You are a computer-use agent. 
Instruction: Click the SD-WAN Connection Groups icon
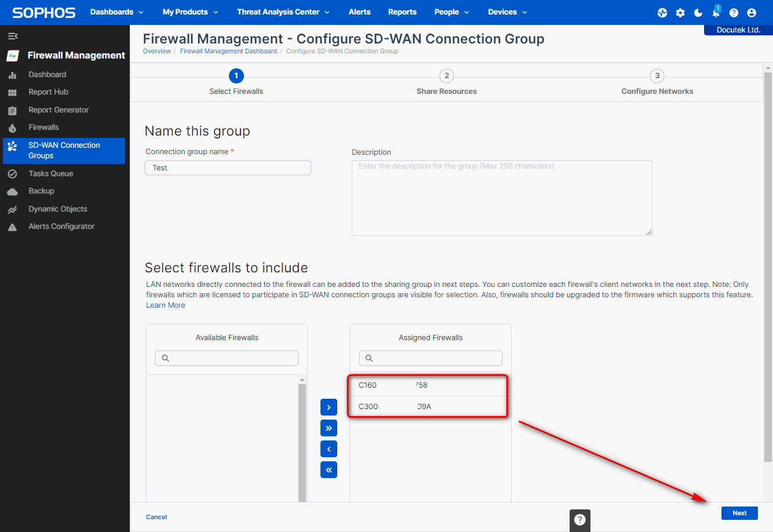click(x=12, y=147)
